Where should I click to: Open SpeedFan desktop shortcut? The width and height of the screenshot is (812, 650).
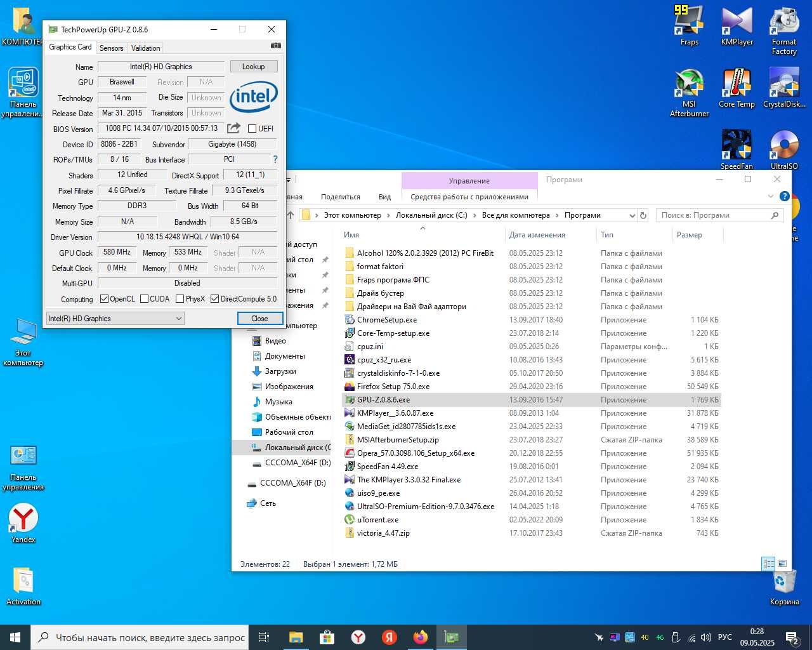click(x=737, y=149)
